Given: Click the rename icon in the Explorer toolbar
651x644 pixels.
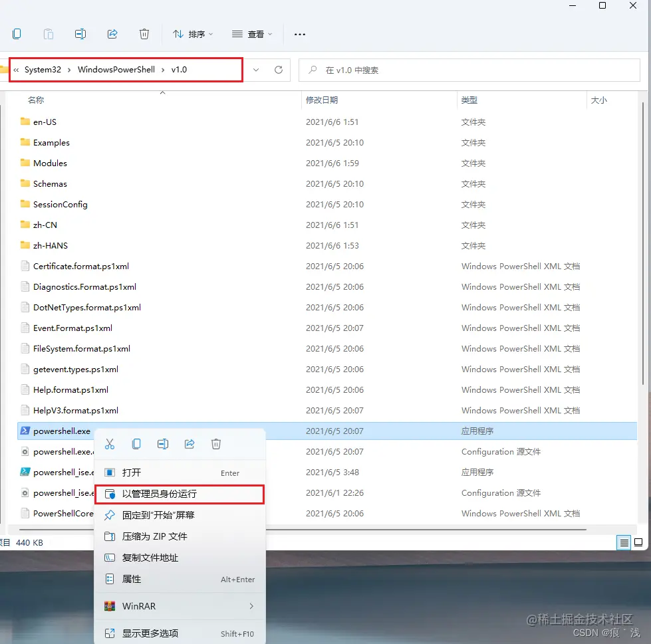Looking at the screenshot, I should click(80, 34).
